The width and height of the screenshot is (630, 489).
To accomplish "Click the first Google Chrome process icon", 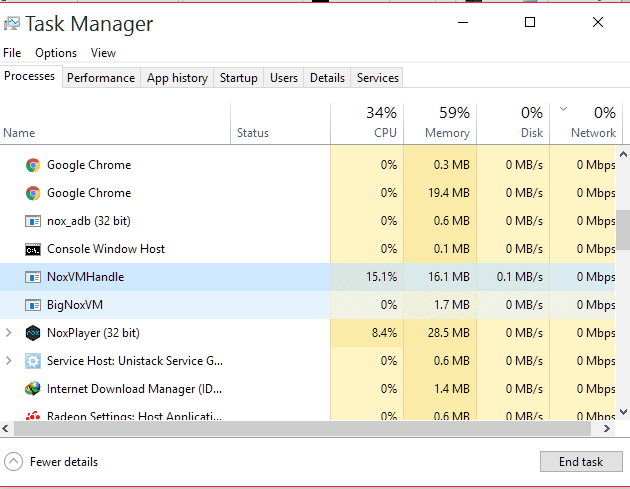I will click(x=33, y=165).
